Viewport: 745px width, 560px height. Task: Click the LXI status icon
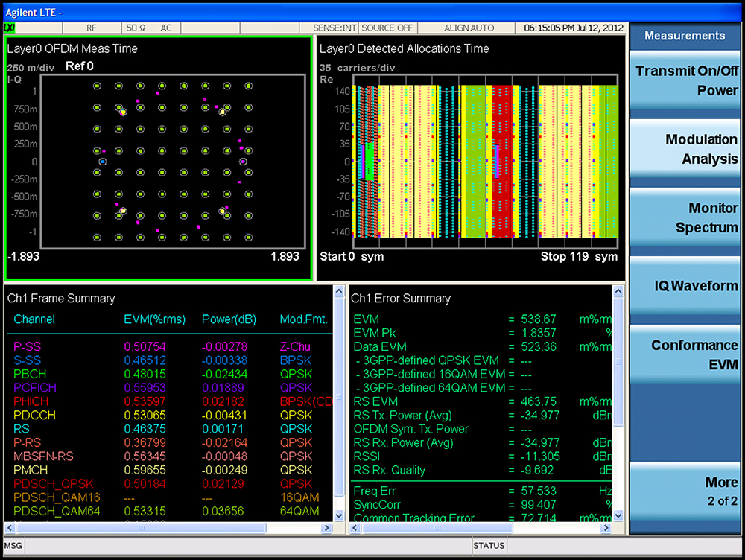point(10,28)
